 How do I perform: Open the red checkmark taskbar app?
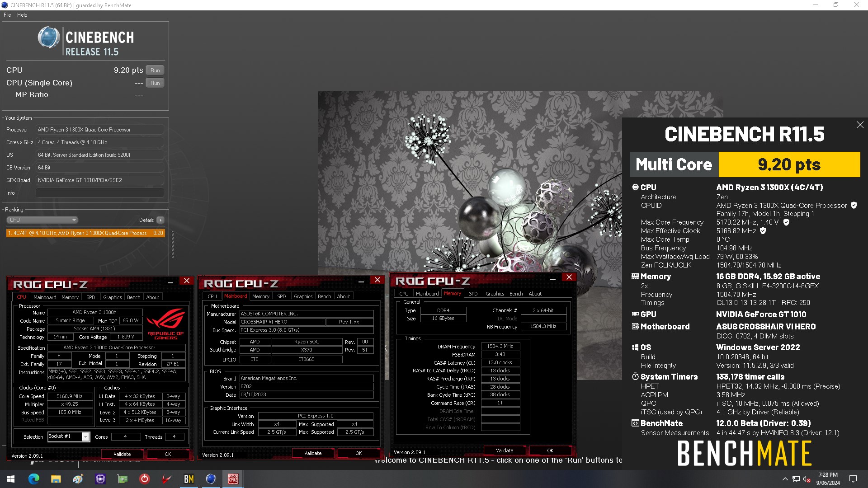tap(166, 479)
